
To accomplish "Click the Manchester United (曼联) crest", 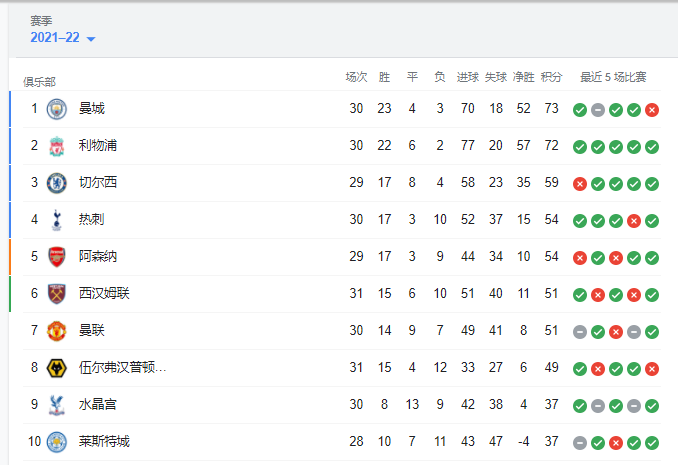I will pos(57,330).
